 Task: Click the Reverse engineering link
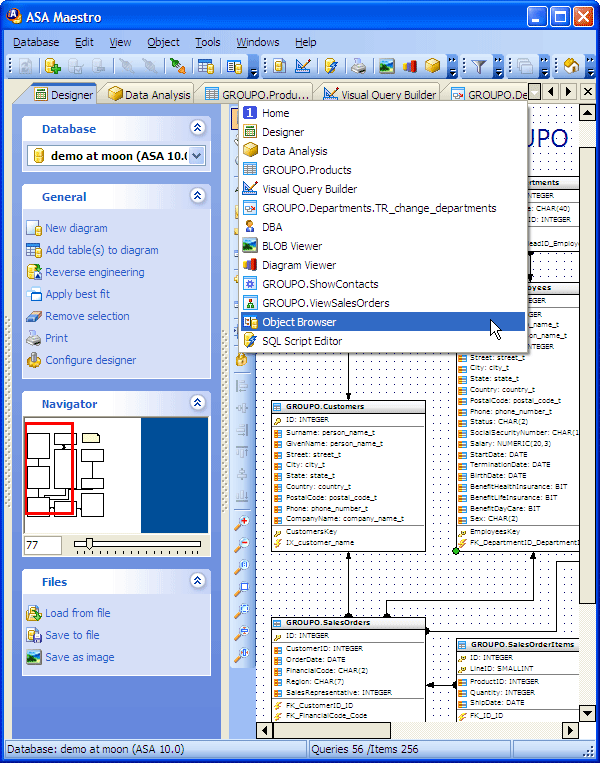94,272
